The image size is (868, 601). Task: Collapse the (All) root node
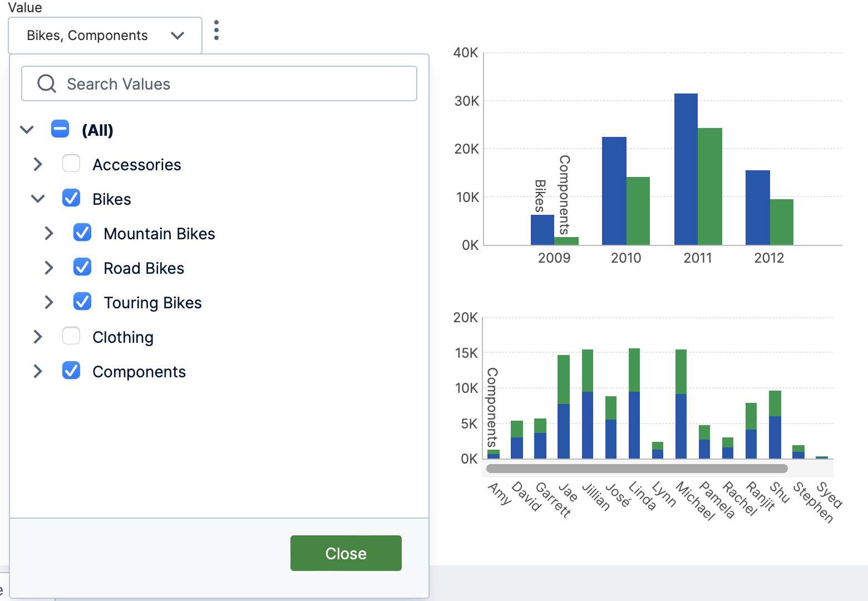[x=27, y=130]
